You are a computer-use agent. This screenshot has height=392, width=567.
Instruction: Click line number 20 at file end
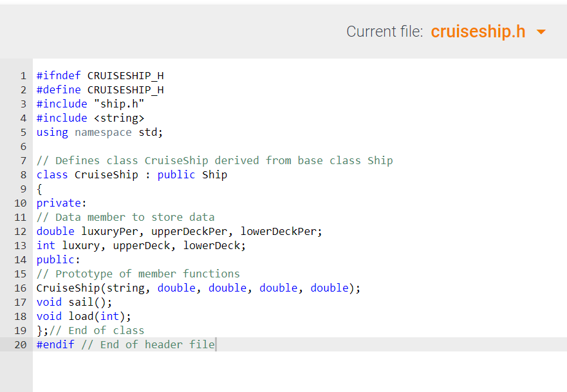point(20,344)
